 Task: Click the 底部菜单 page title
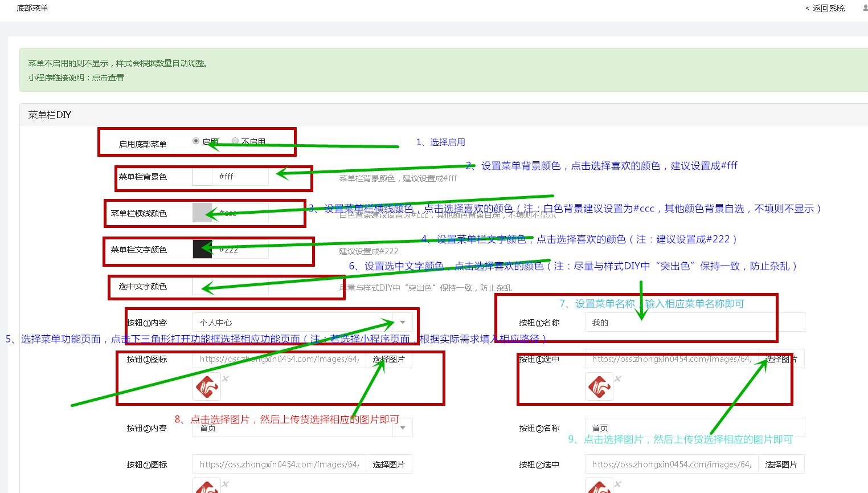pyautogui.click(x=32, y=8)
